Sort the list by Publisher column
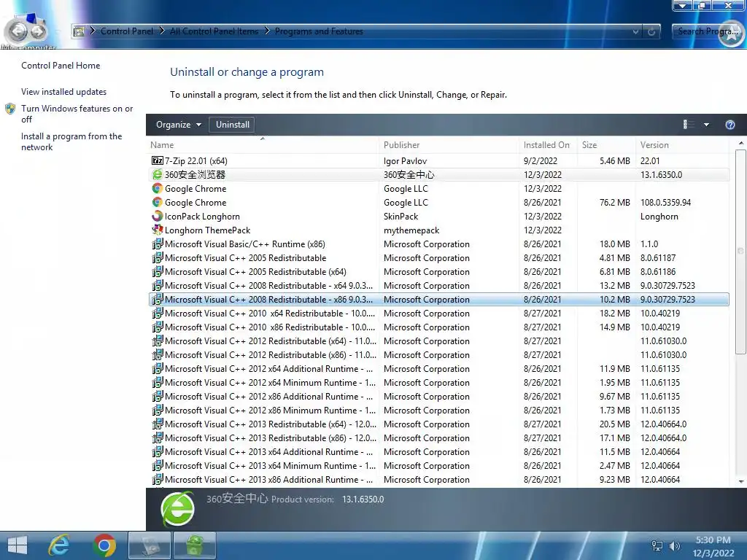Screen dimensions: 747x560 coord(449,145)
